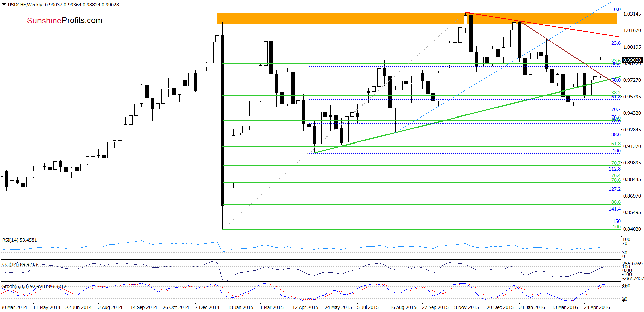This screenshot has width=644, height=312.
Task: Select price axis value 0.94320
Action: click(x=632, y=113)
